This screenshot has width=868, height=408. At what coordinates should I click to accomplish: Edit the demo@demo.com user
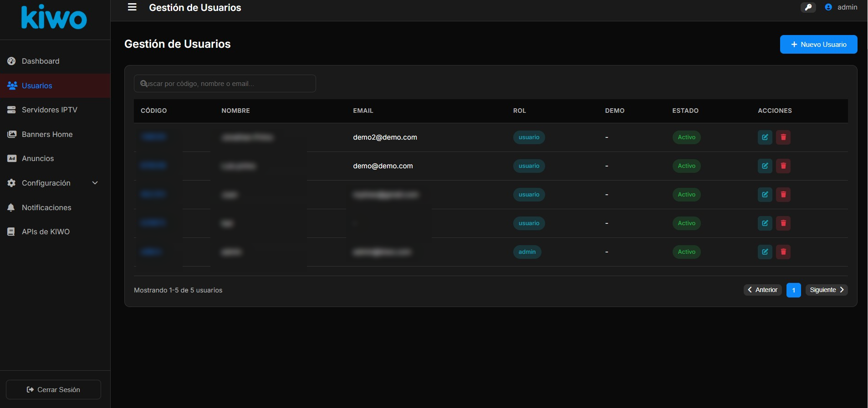pos(765,166)
